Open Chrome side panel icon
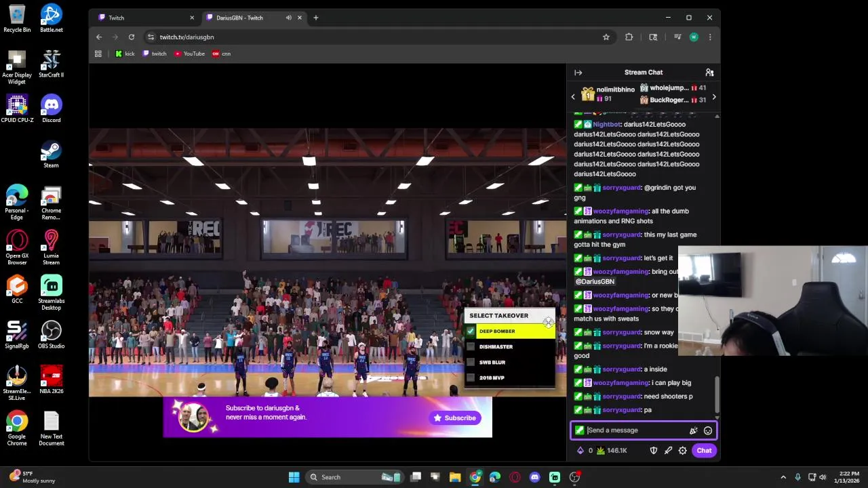The height and width of the screenshot is (488, 868). (x=653, y=37)
